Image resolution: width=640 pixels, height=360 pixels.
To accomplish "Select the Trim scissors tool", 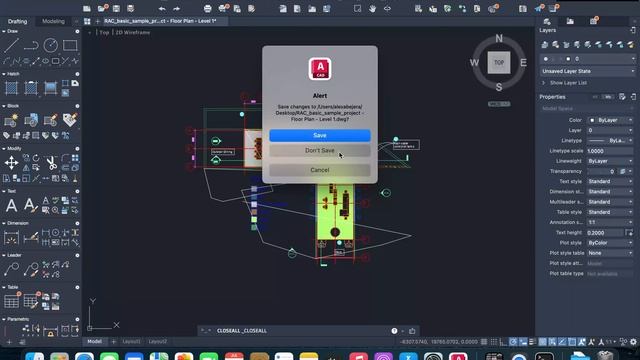I will pyautogui.click(x=51, y=163).
